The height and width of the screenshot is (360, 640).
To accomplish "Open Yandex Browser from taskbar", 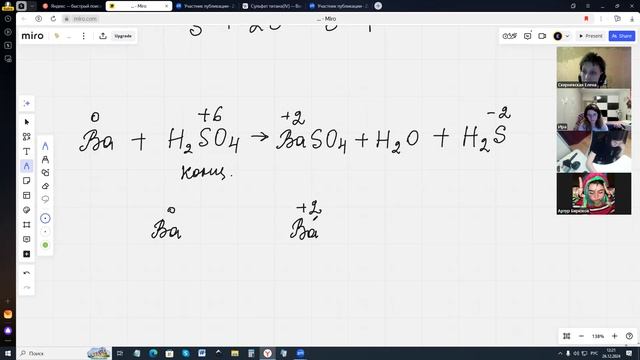I will (267, 353).
